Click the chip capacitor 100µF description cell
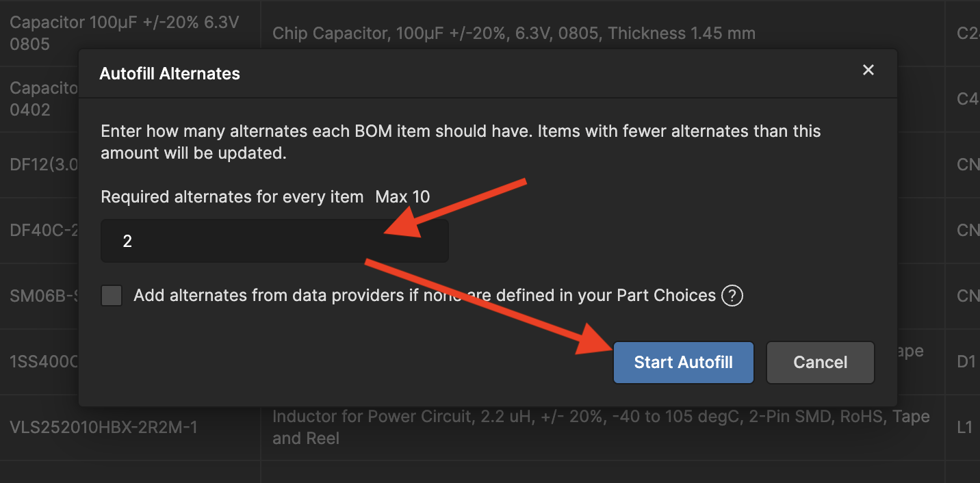Screen dimensions: 980x483 click(513, 33)
